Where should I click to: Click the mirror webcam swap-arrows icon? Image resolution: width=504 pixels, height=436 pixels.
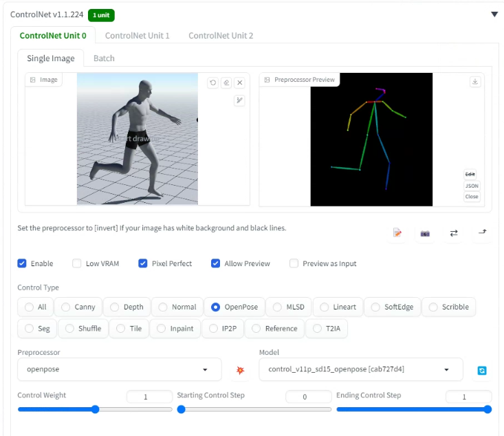click(x=454, y=233)
